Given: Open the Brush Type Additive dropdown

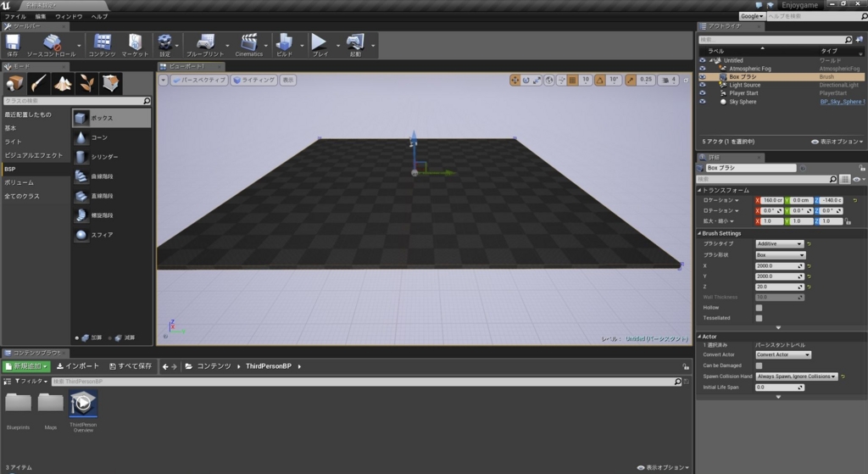Looking at the screenshot, I should point(780,244).
